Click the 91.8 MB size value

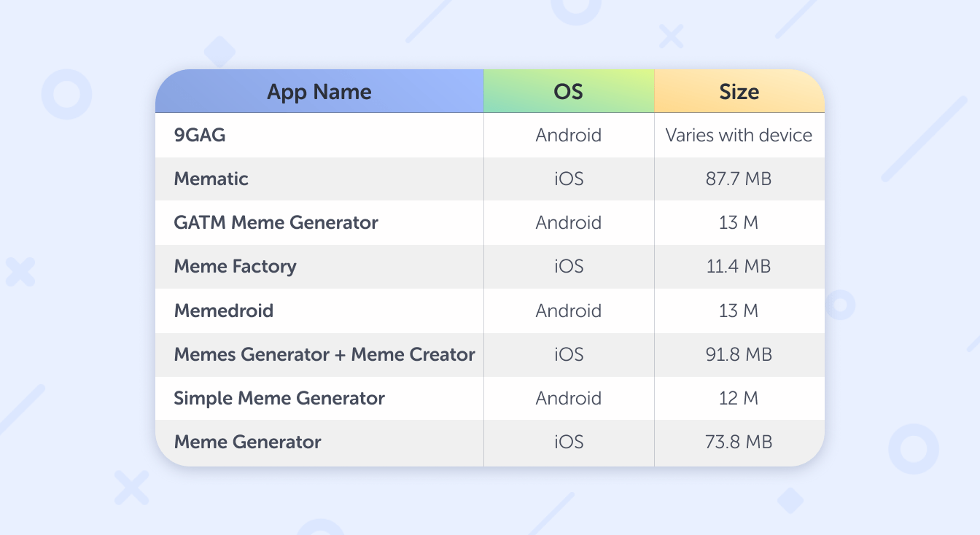tap(739, 354)
